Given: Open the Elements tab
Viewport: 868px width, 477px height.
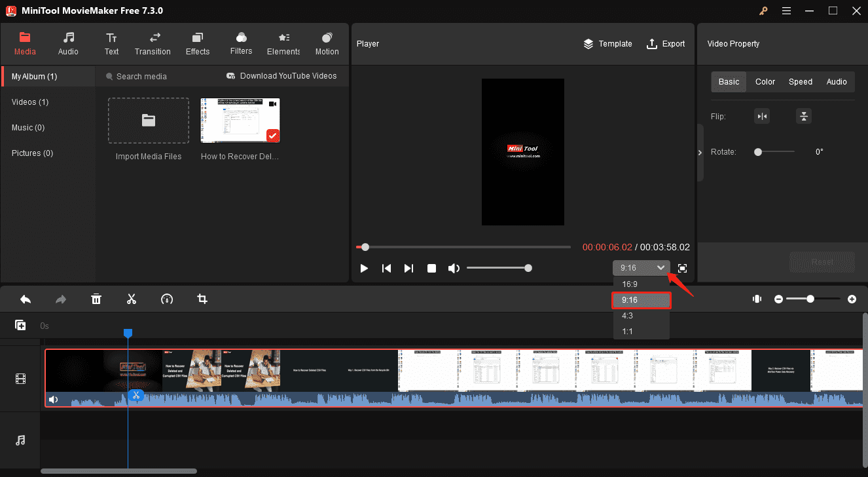Looking at the screenshot, I should tap(283, 44).
